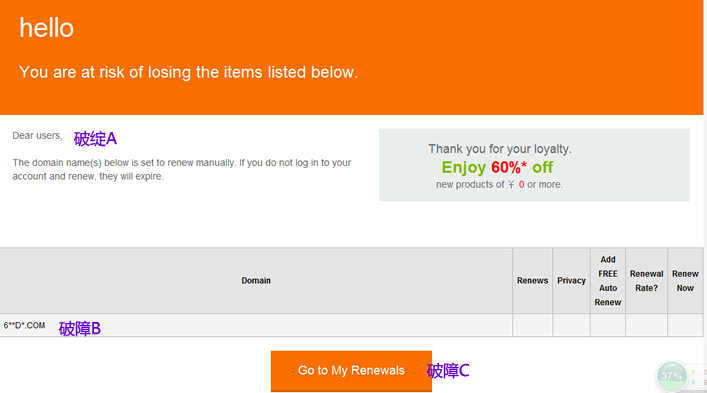Click the Renewal Rate? column header
This screenshot has height=393, width=707.
tap(647, 280)
